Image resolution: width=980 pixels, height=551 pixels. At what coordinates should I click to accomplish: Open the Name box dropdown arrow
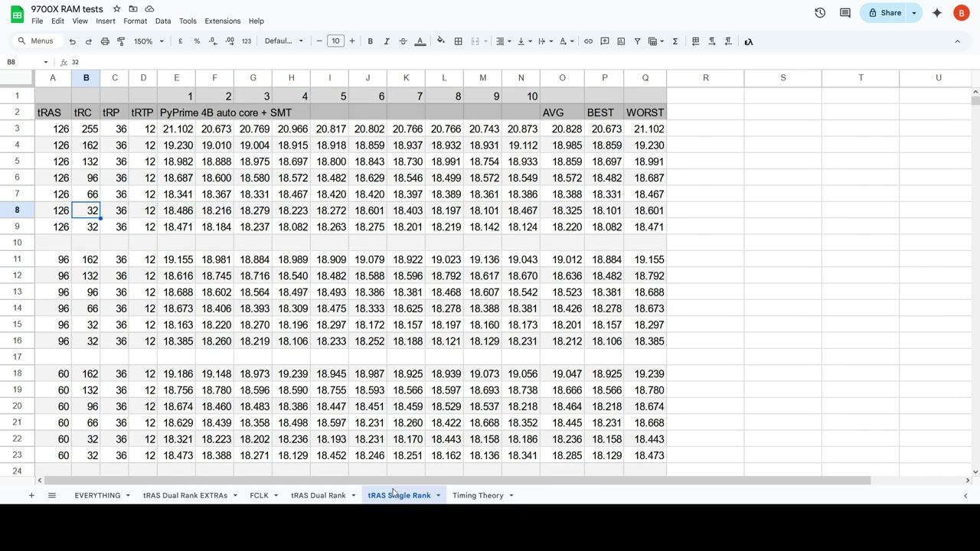(46, 62)
